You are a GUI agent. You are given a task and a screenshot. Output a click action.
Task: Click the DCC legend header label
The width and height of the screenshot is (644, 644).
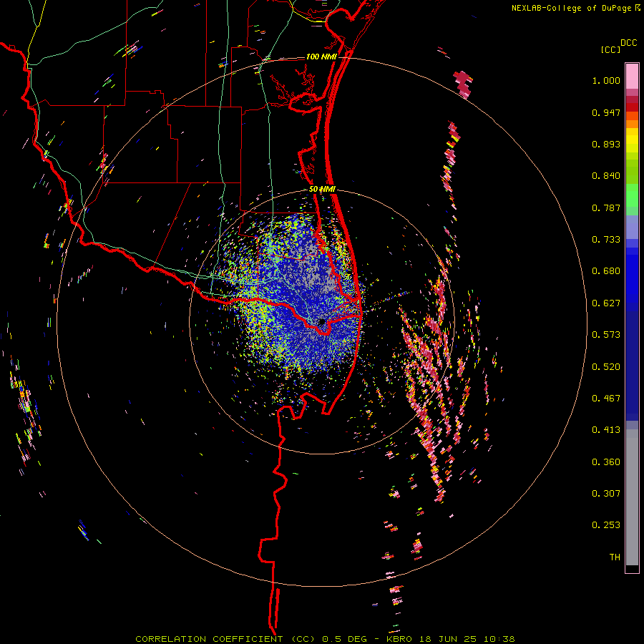coord(628,43)
